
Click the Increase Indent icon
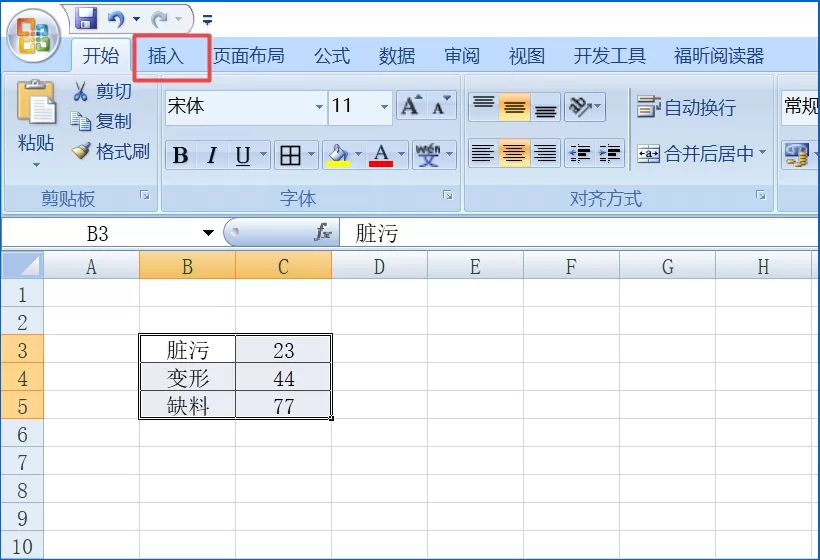(610, 154)
